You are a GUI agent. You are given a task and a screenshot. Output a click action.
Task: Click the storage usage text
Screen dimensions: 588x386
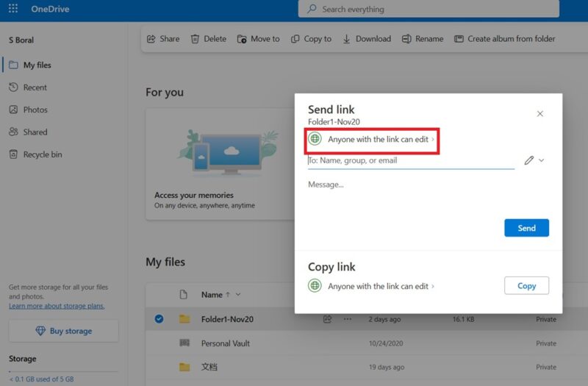tap(42, 379)
